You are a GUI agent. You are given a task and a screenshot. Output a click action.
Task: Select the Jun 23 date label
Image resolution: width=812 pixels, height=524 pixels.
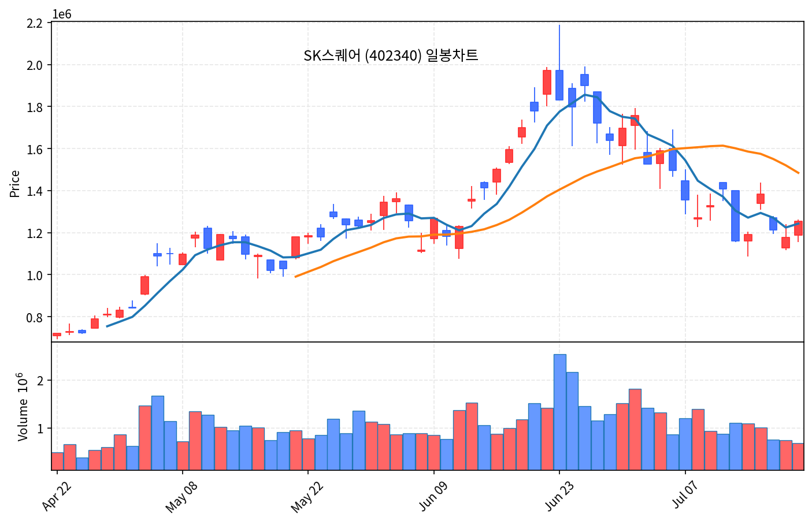(x=558, y=496)
